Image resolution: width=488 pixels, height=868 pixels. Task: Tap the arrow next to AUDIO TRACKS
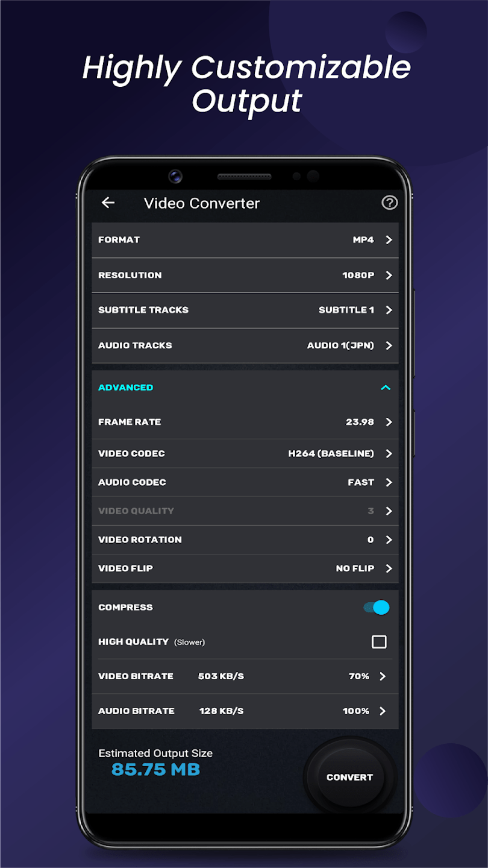pos(389,345)
